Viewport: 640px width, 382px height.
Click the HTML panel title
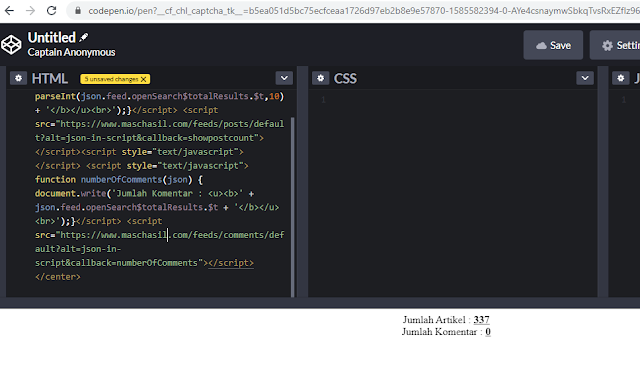[x=50, y=78]
